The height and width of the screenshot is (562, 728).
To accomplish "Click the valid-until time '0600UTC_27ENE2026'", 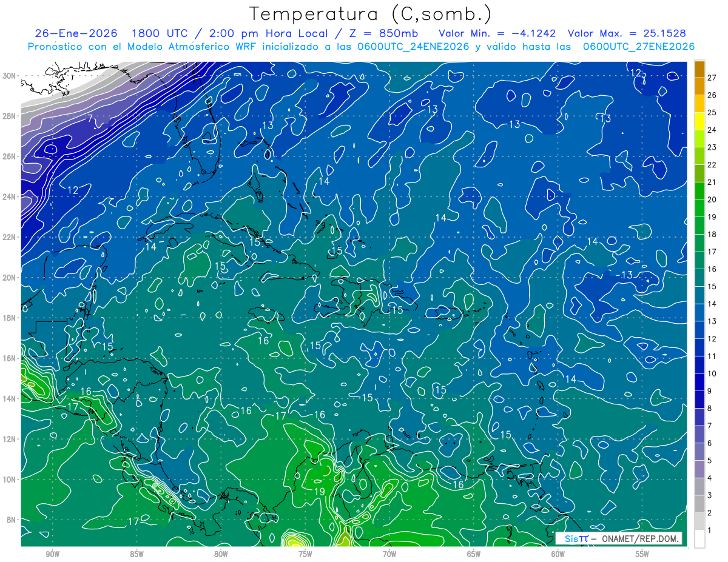I will coord(638,47).
